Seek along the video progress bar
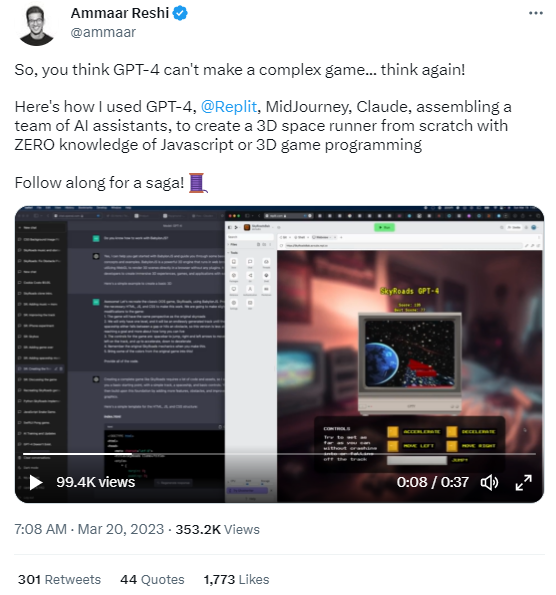The height and width of the screenshot is (595, 556). coord(279,453)
